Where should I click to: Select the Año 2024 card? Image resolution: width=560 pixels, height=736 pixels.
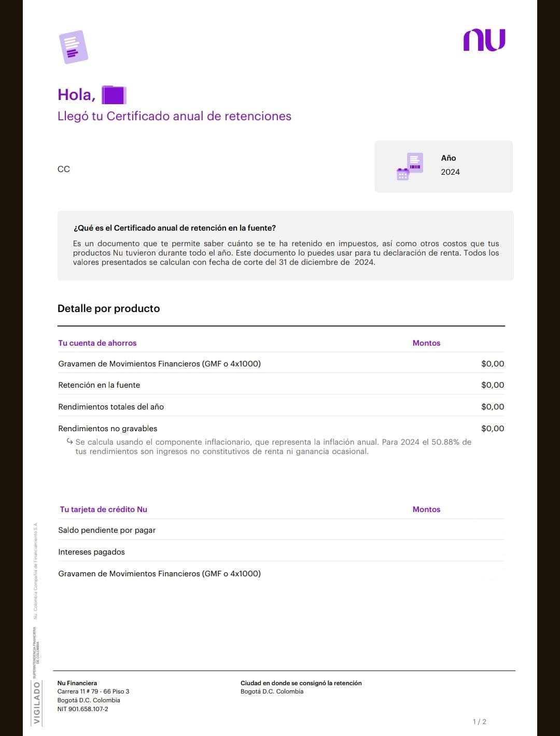click(x=444, y=166)
